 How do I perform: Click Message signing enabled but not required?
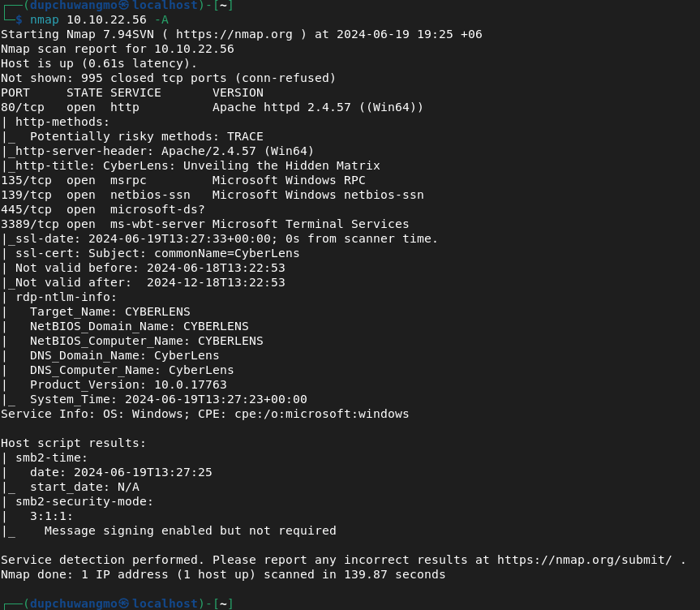(x=190, y=531)
